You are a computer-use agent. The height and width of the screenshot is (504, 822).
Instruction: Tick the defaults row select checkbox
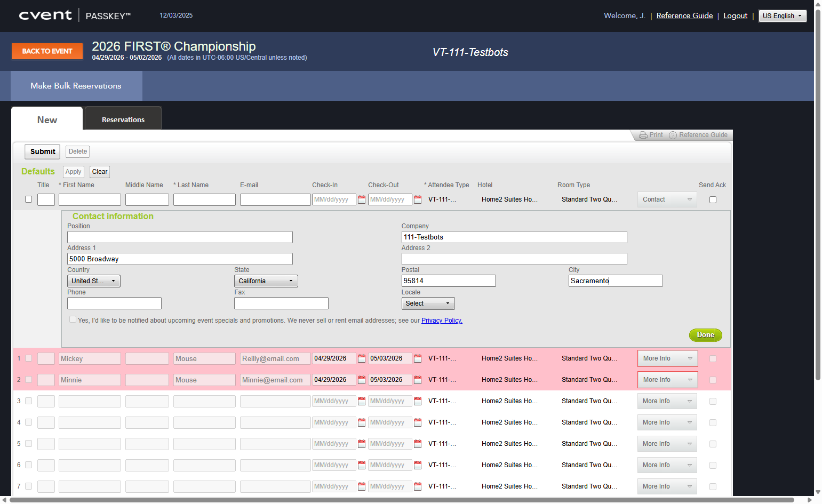(x=28, y=199)
